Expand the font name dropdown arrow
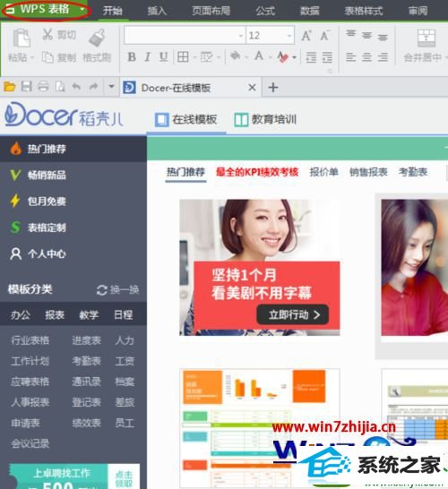The width and height of the screenshot is (448, 489). click(x=241, y=36)
